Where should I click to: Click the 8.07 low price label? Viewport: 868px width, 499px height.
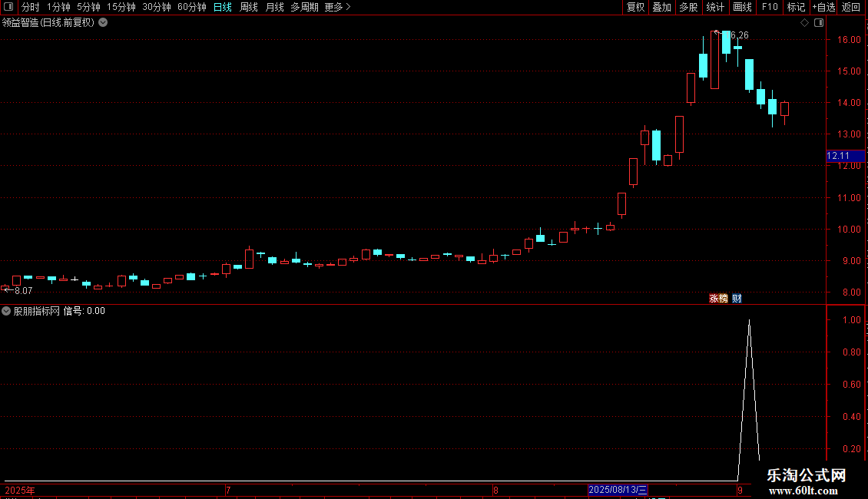(x=23, y=290)
